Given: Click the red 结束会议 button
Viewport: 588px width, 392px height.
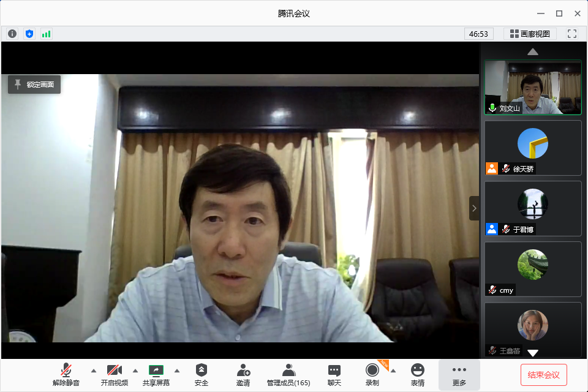Looking at the screenshot, I should point(544,374).
